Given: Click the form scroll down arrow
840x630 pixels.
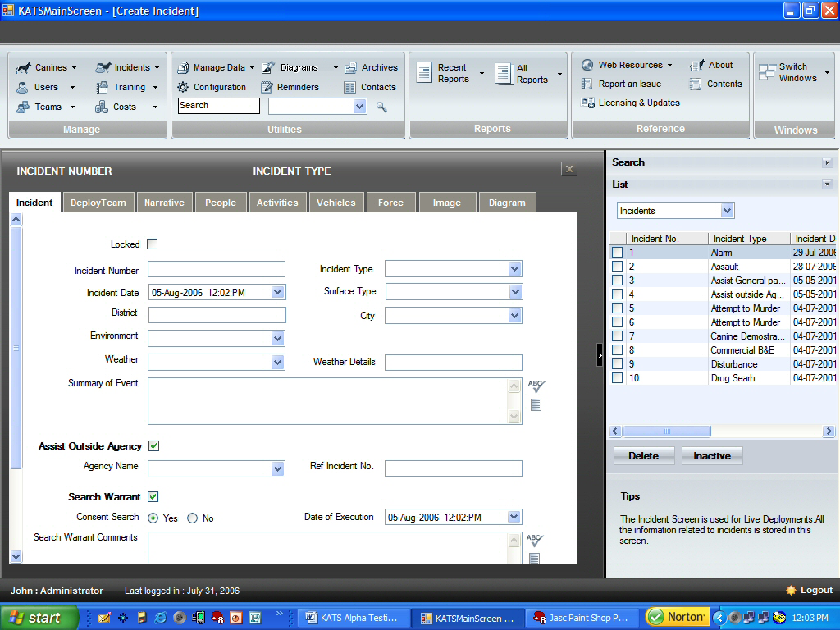Looking at the screenshot, I should (x=16, y=557).
